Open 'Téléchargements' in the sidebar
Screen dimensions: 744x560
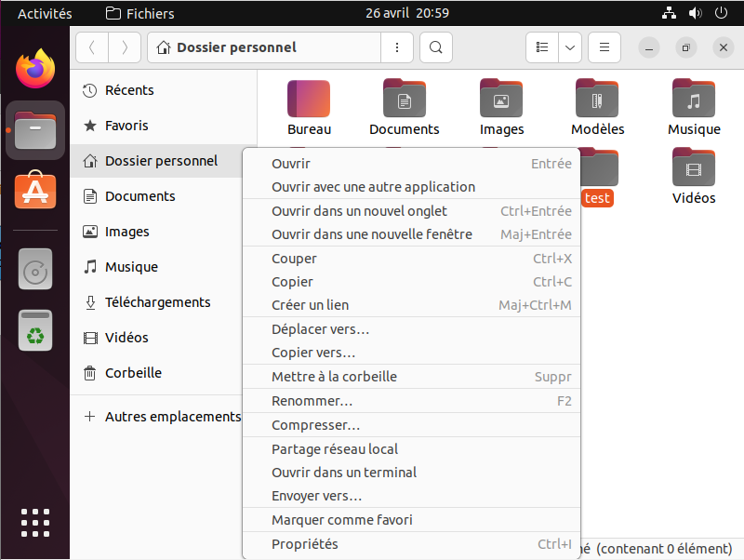tap(157, 302)
